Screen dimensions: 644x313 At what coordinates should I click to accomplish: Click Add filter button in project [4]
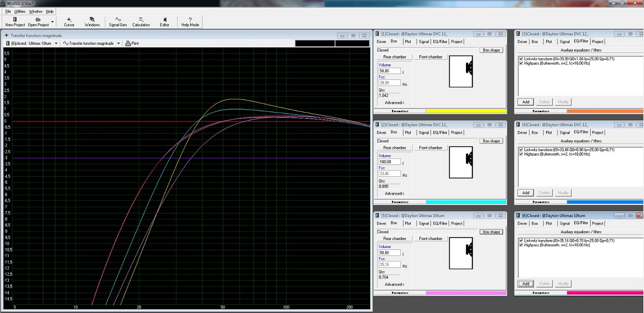526,193
